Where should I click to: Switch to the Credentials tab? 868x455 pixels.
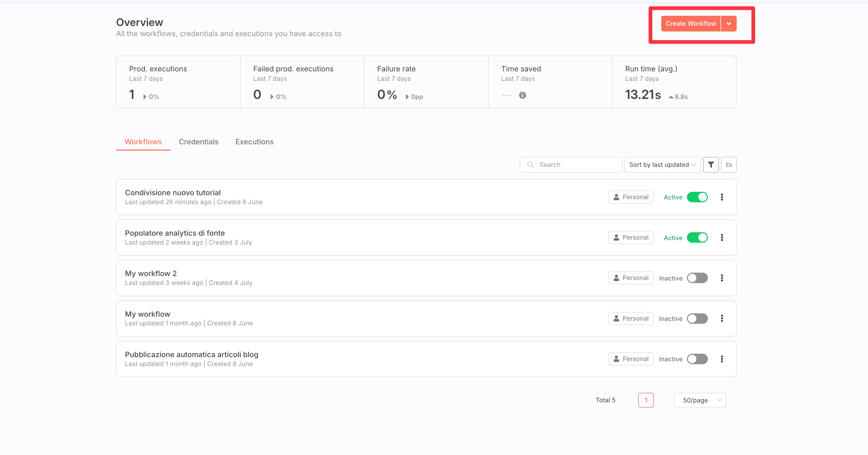(198, 142)
